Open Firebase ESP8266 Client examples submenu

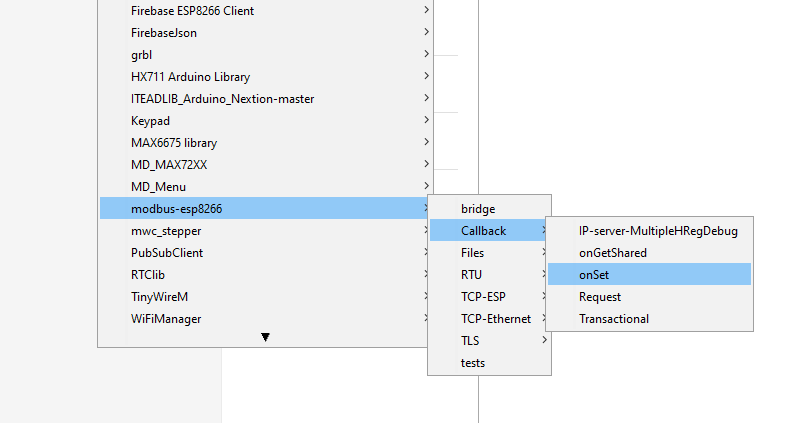coord(266,11)
